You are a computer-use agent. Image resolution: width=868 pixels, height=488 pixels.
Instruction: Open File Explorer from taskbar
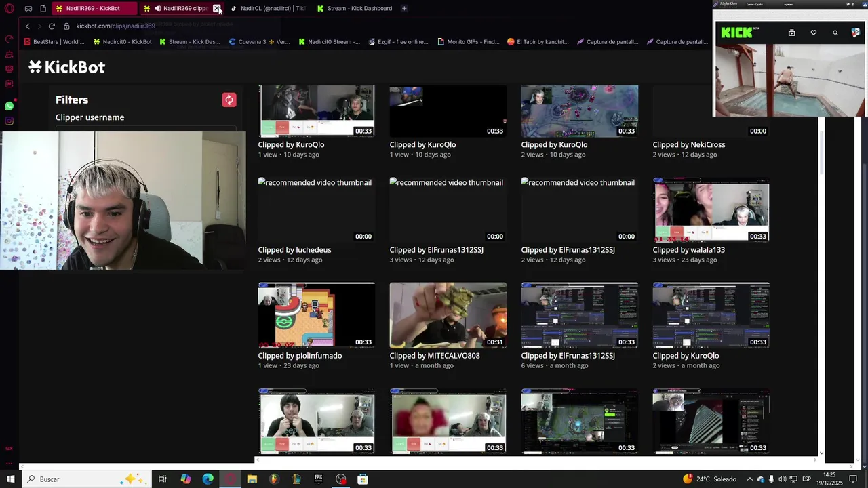click(252, 479)
